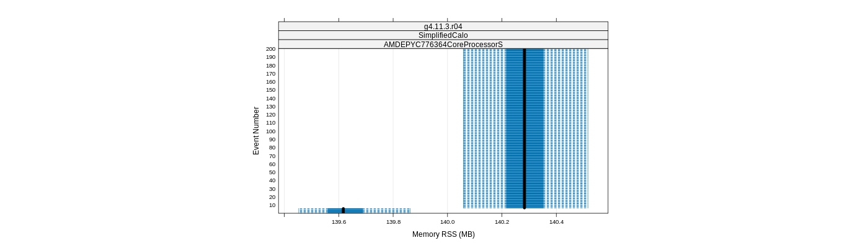This screenshot has width=868, height=248.
Task: Click the g4.11.3.r04 strip header
Action: 443,26
